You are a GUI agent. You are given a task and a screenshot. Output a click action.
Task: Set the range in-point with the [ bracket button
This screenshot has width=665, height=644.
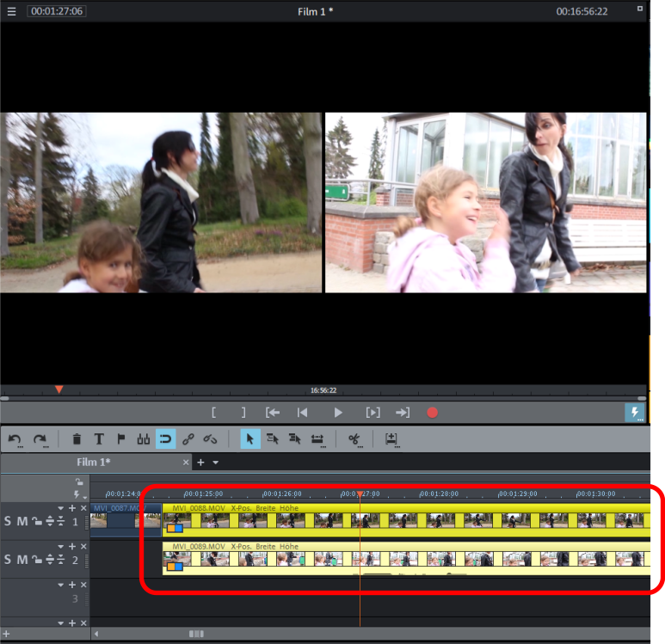tap(213, 413)
